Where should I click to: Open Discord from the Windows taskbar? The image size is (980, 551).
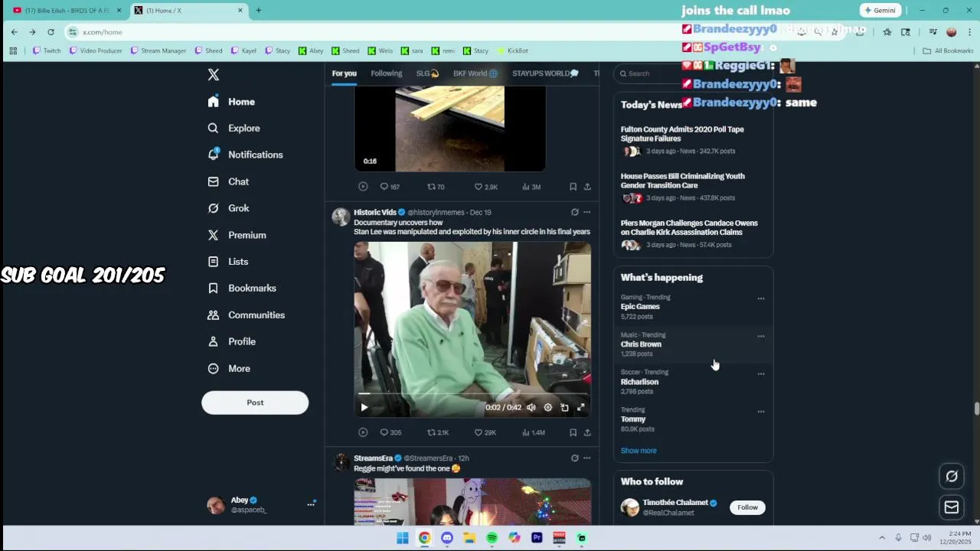(447, 538)
